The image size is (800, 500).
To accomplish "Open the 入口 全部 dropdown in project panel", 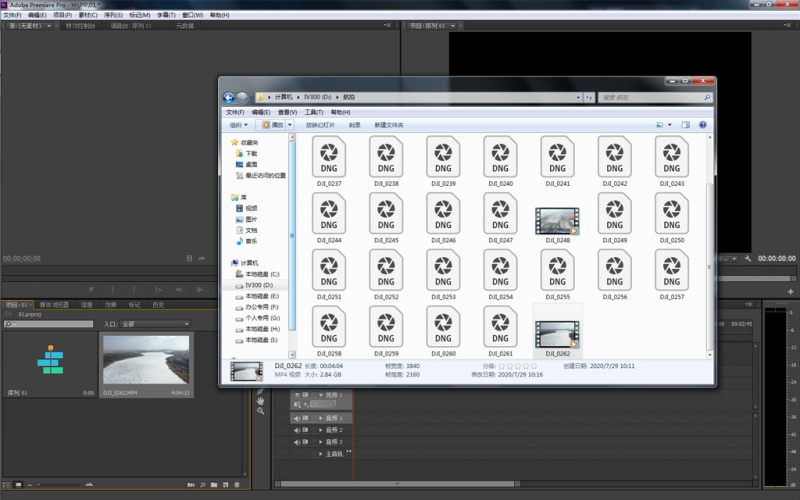I will (156, 324).
